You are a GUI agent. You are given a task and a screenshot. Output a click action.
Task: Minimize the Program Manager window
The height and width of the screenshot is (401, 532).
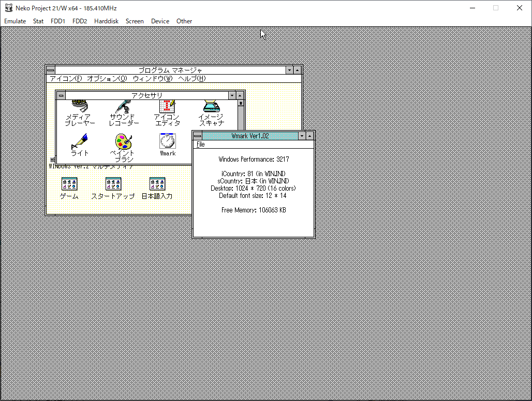(289, 70)
